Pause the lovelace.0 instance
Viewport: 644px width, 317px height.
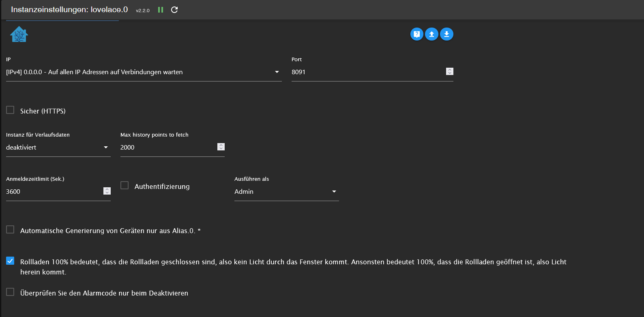tap(161, 10)
